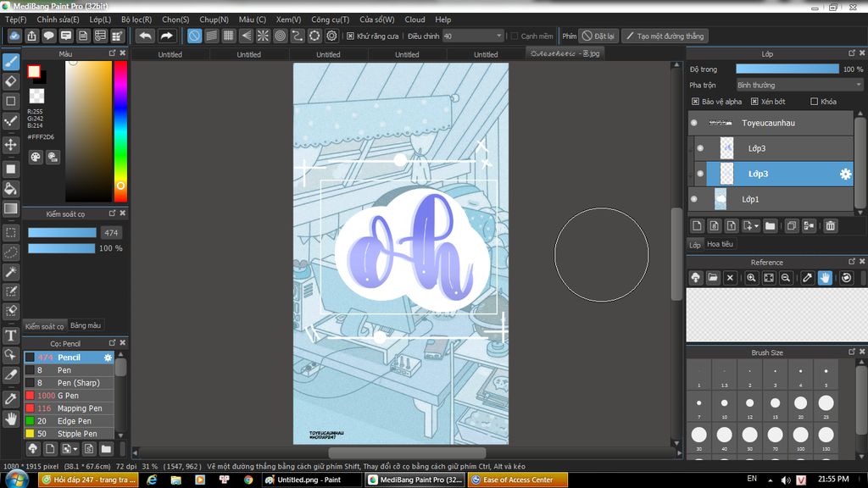Select the Brush tool in left toolbar

pos(11,61)
